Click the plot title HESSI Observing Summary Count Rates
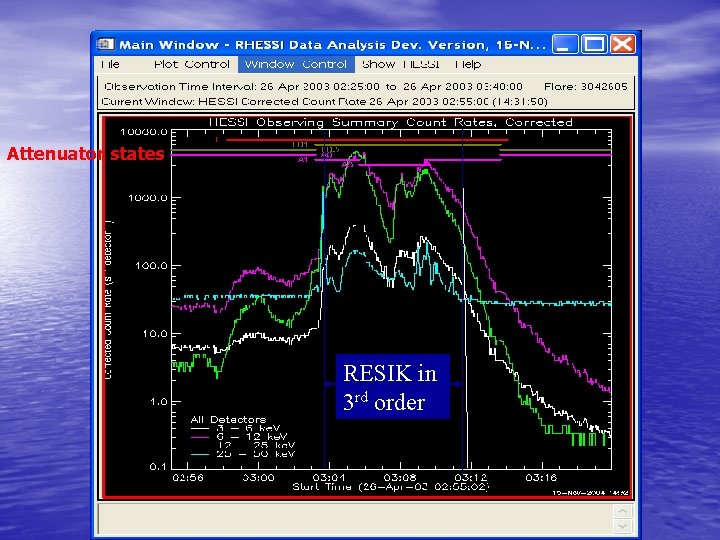This screenshot has width=720, height=540. point(391,122)
